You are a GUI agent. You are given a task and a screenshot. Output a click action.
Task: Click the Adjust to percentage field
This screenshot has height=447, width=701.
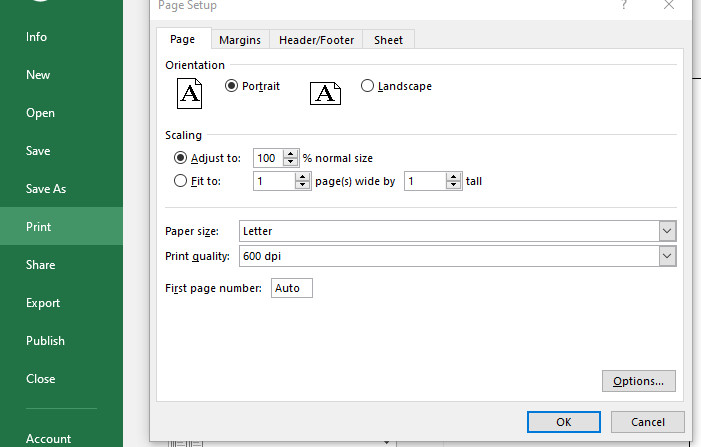tap(268, 158)
